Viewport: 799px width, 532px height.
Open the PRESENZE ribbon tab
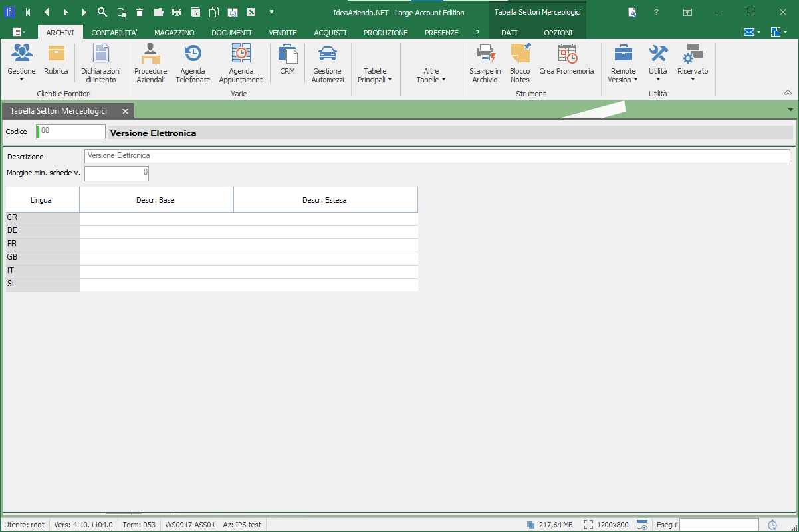point(441,32)
